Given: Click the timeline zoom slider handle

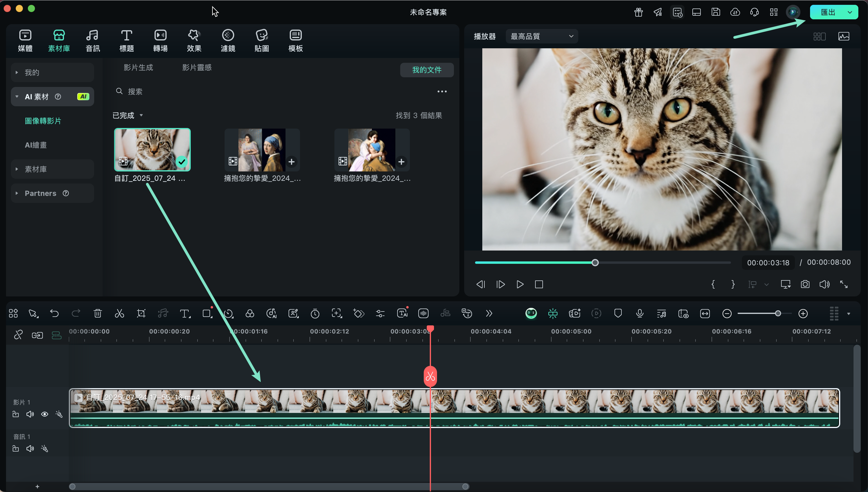Looking at the screenshot, I should click(x=778, y=314).
